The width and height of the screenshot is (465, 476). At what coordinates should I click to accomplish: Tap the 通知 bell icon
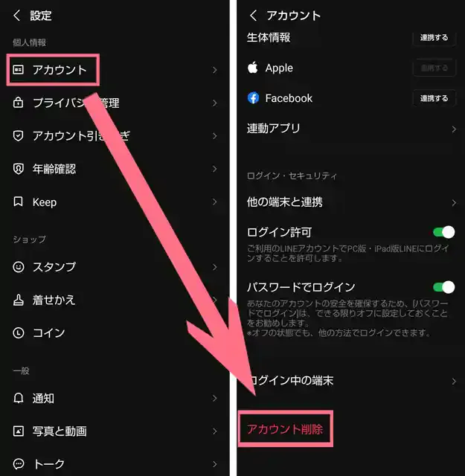pos(18,398)
